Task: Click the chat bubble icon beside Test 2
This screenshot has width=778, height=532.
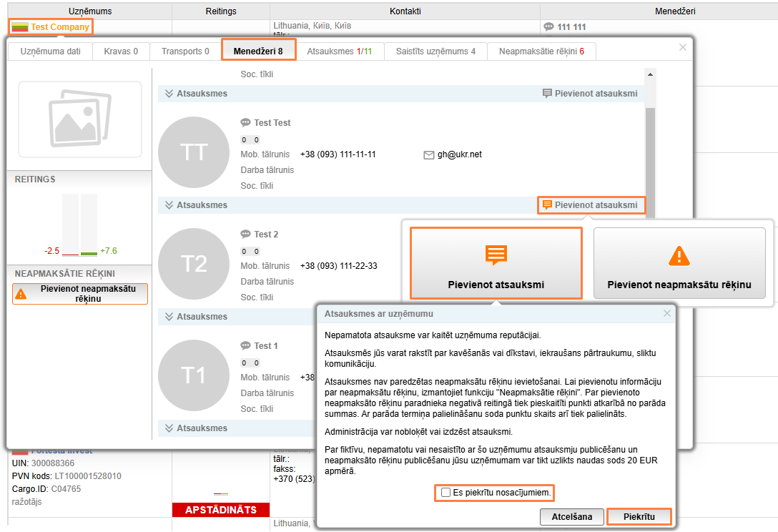Action: click(x=246, y=235)
